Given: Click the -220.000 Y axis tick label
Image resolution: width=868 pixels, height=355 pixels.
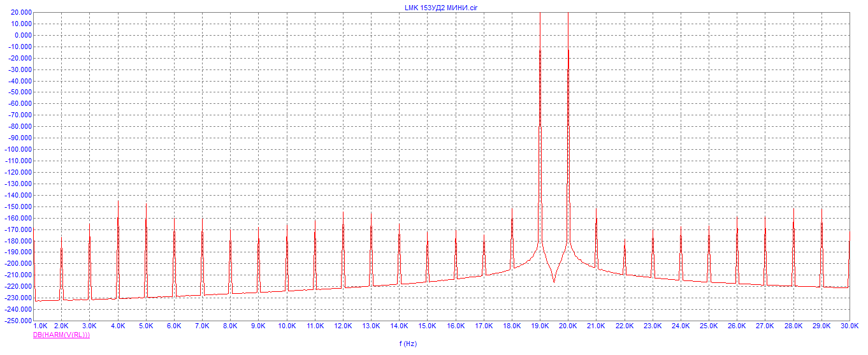Looking at the screenshot, I should click(x=18, y=286).
